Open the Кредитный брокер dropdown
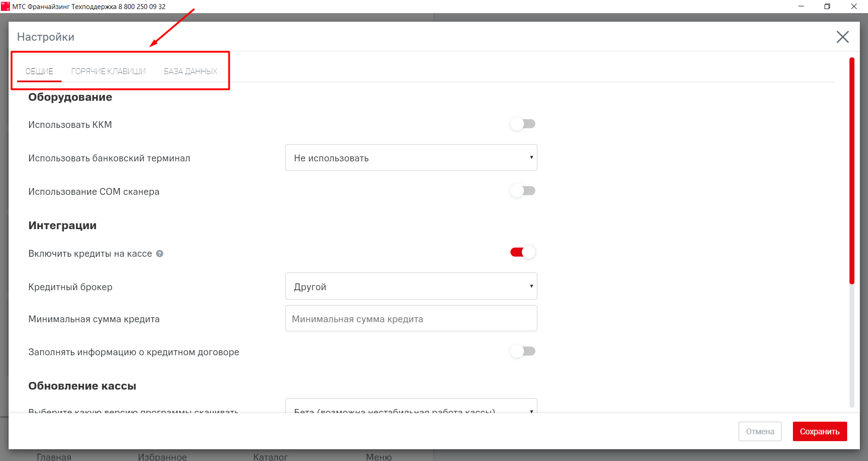Screen dimensions: 868x461 411,286
